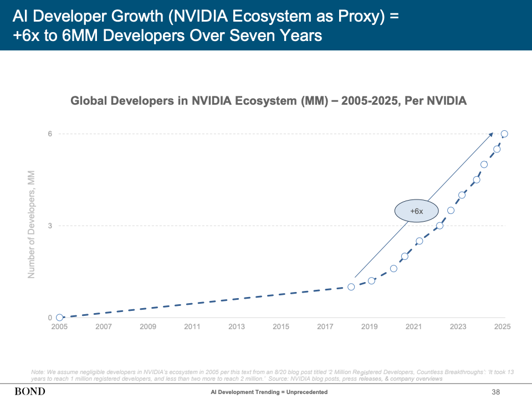Select footer text 'AI Development Trending = Unprecedented'
The image size is (532, 399).
coord(269,392)
